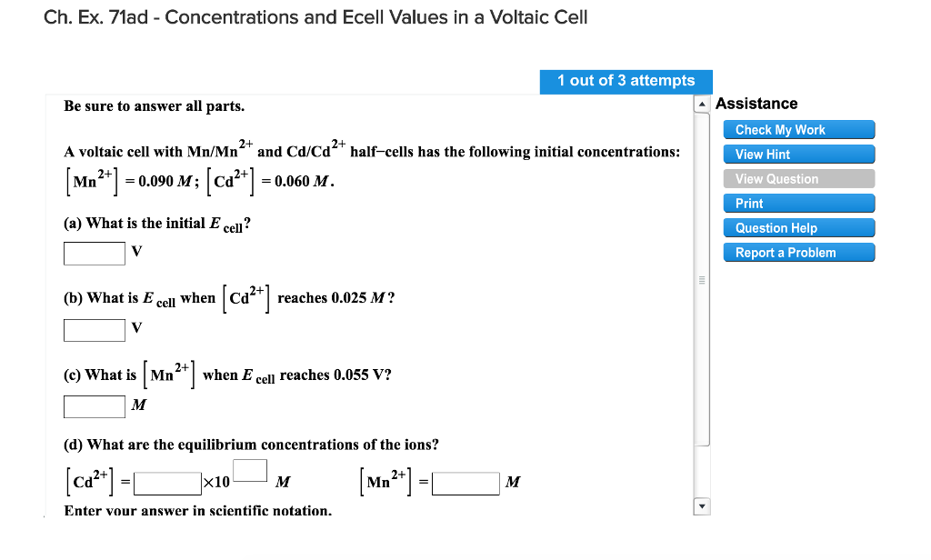Screen dimensions: 931x560
Task: Collapse the question panel using the top arrow
Action: click(x=701, y=105)
